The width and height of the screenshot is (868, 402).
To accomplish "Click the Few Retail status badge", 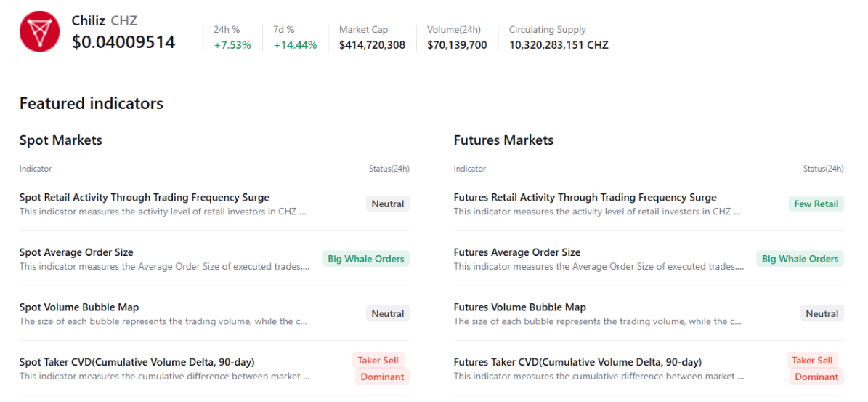I will coord(816,204).
